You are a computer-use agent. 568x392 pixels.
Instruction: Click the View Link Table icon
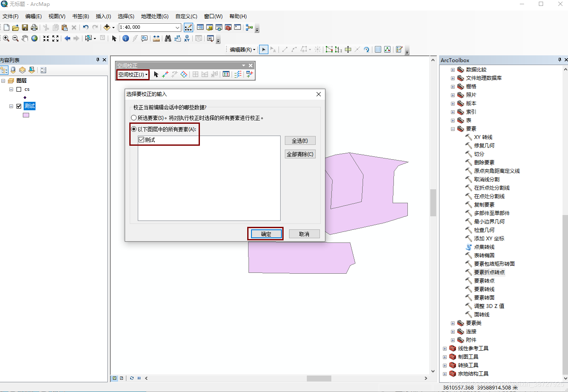pyautogui.click(x=226, y=74)
